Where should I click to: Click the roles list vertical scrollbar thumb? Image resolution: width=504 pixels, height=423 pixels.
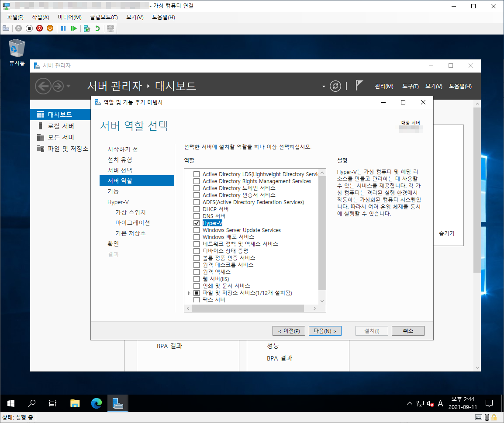click(x=322, y=233)
